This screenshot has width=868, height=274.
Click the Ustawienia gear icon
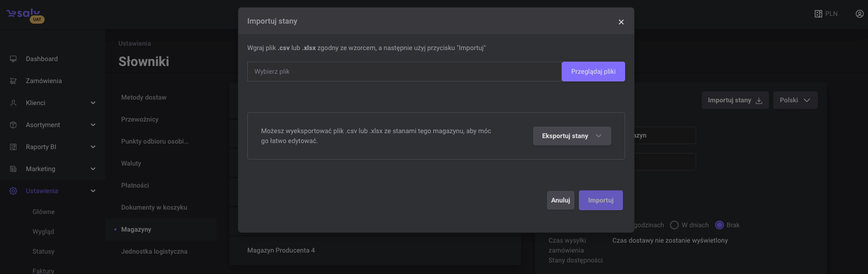click(x=13, y=191)
